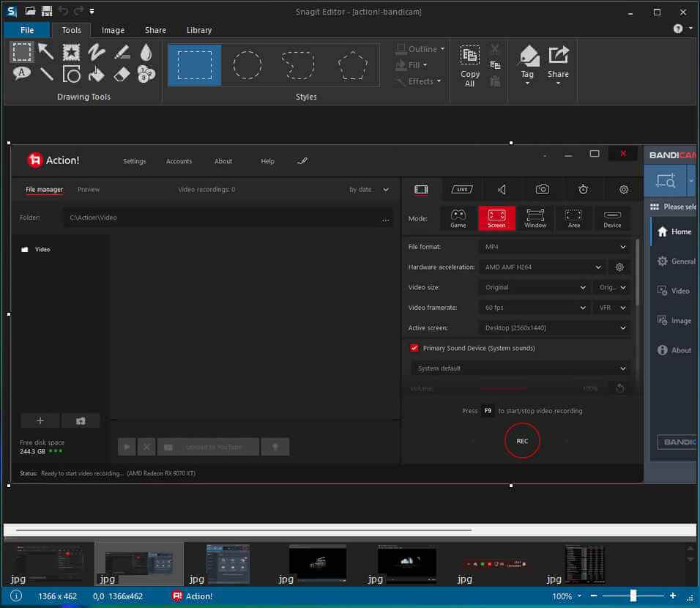Open the first thumbnail in the tray

point(48,563)
